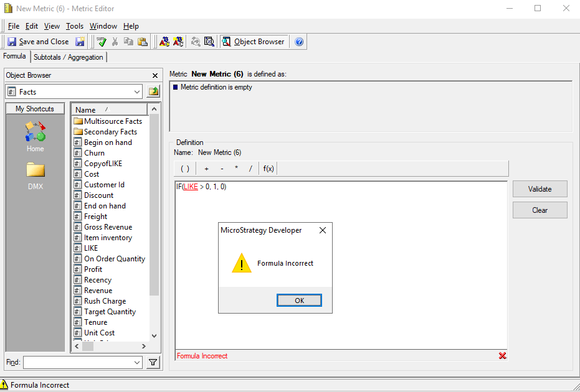
Task: Click the Validate button
Action: [540, 189]
